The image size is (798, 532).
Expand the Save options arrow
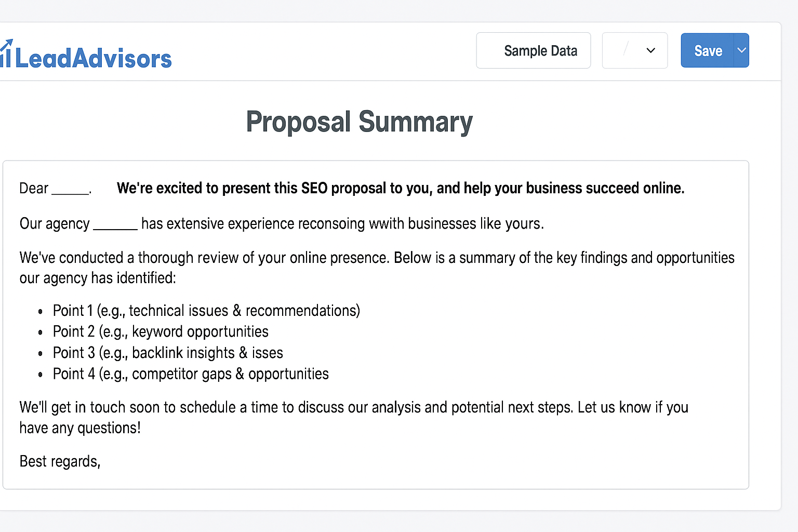tap(741, 50)
